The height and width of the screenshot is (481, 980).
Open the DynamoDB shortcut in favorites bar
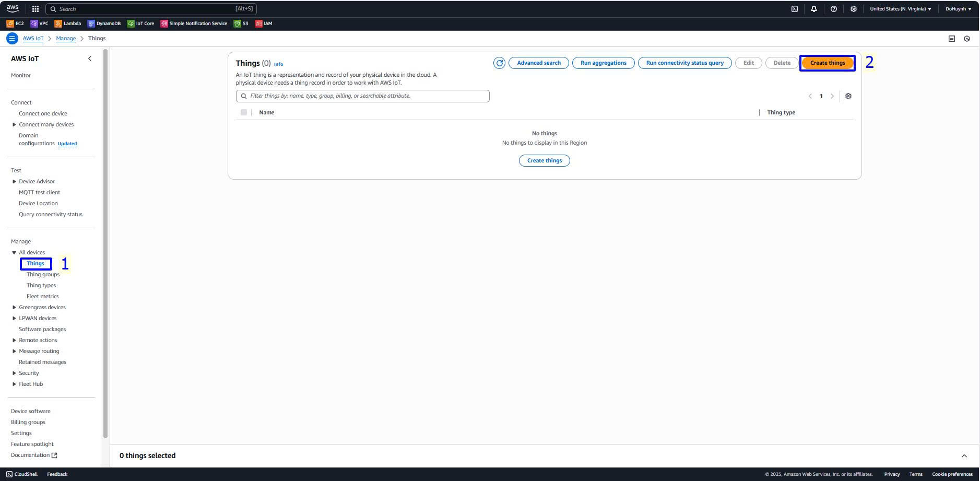point(104,24)
